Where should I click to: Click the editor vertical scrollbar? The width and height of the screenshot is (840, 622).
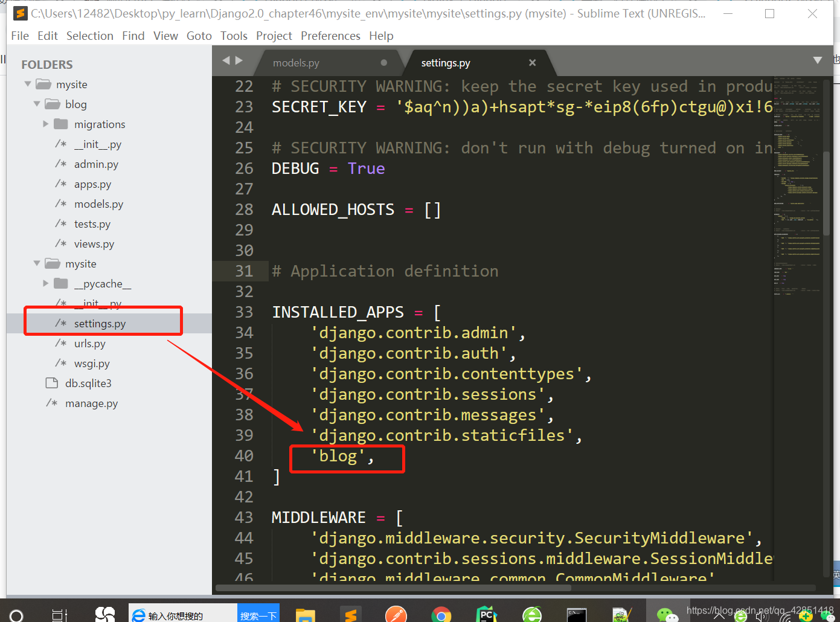point(827,193)
